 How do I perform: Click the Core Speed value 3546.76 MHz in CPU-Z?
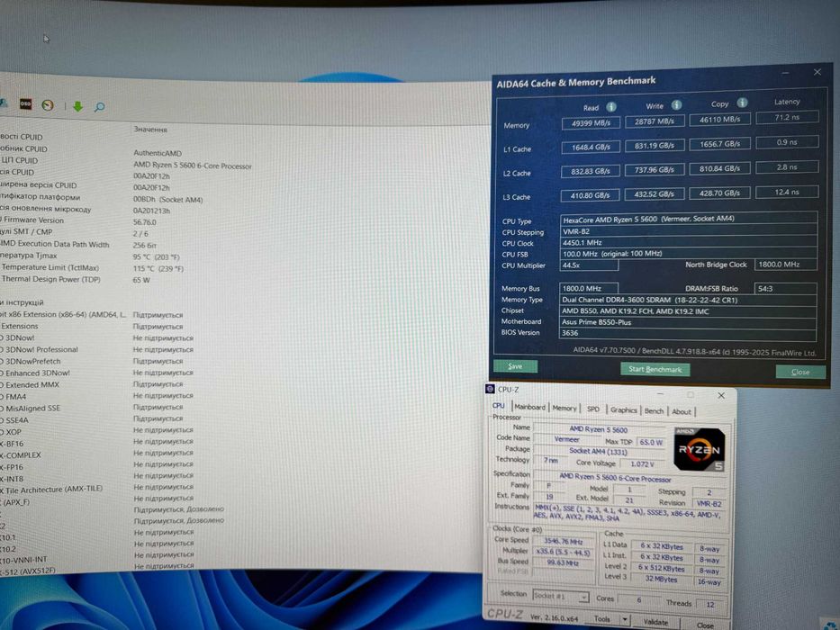point(563,541)
